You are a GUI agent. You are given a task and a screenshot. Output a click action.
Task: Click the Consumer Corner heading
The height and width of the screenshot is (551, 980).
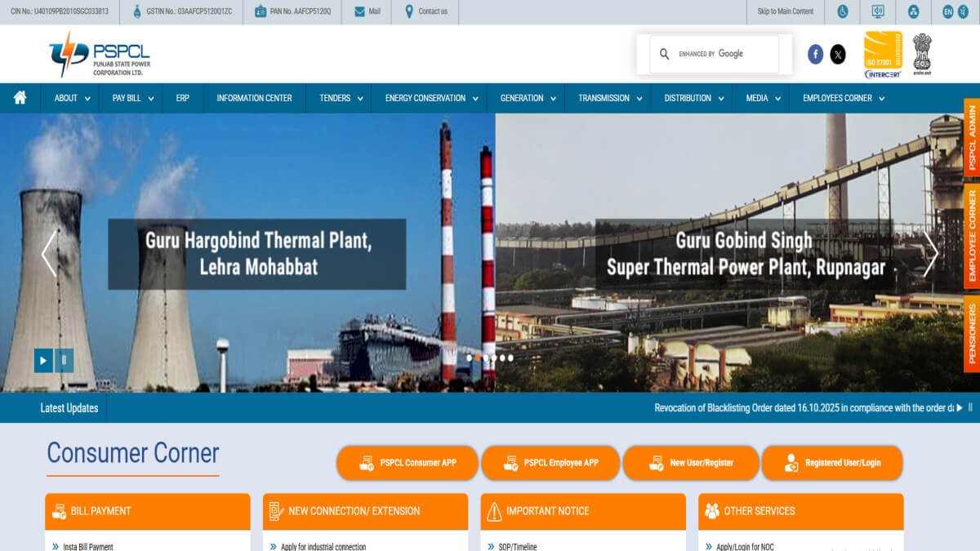point(133,453)
